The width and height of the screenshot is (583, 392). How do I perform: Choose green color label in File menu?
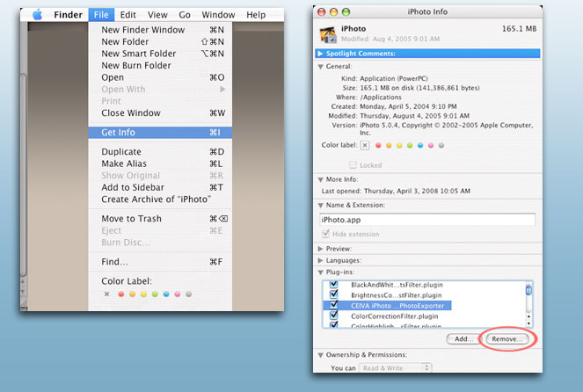point(155,294)
